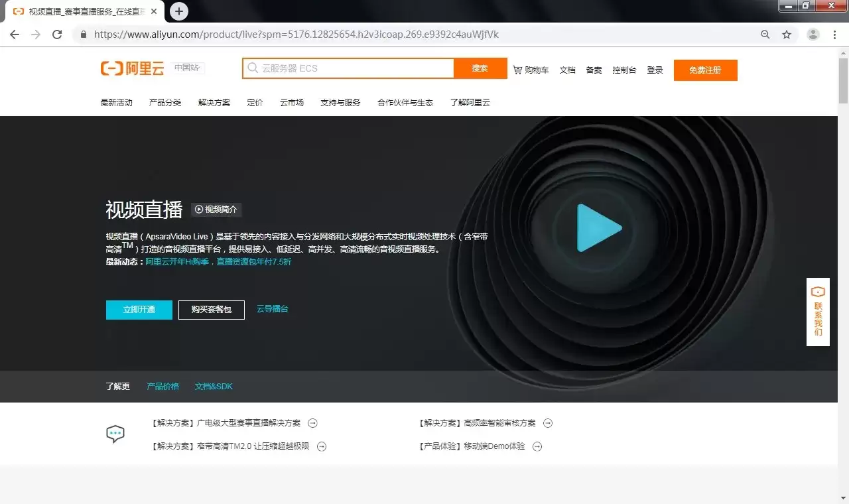The image size is (849, 504).
Task: Focus the 云服务器 ECS search field
Action: click(348, 68)
